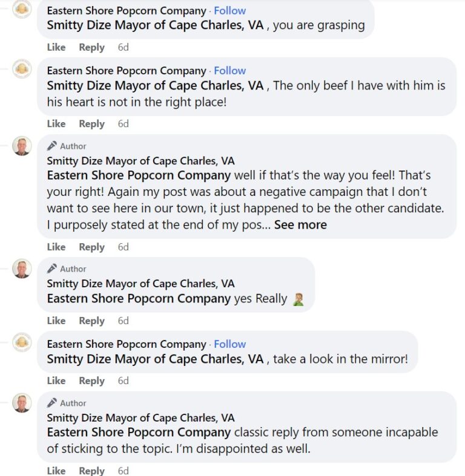Viewport: 465px width, 476px height.
Task: Click the bold Smitty Dize mention in "mirror" comment
Action: pyautogui.click(x=155, y=359)
